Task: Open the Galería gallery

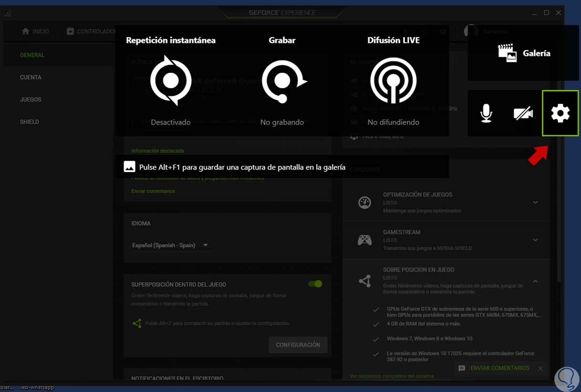Action: point(523,53)
